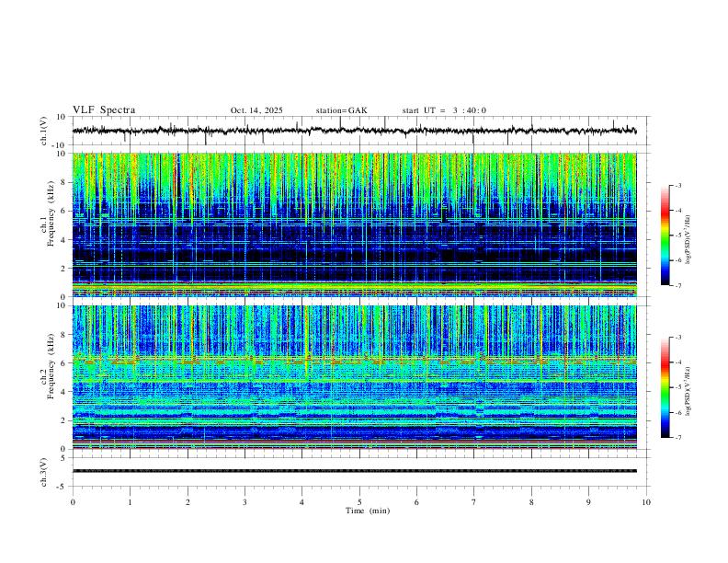
Task: Click the ch.3 voltage trace band
Action: coord(354,471)
